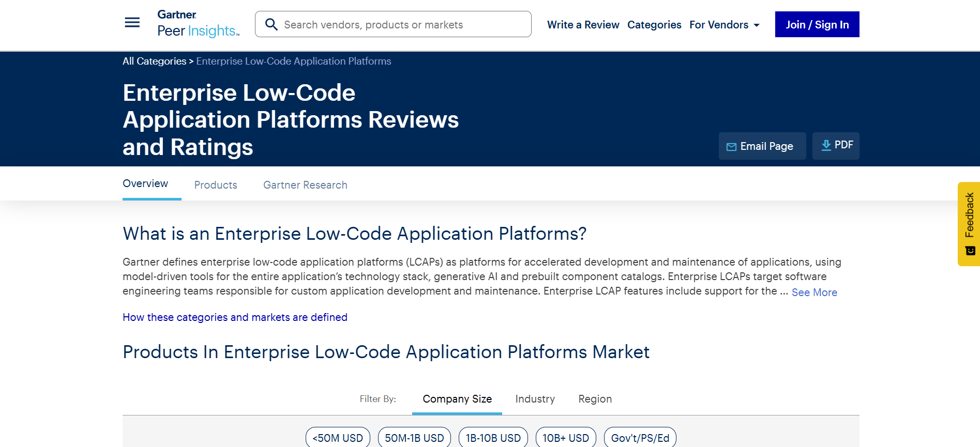This screenshot has width=980, height=447.
Task: Switch to the Products tab
Action: coord(216,185)
